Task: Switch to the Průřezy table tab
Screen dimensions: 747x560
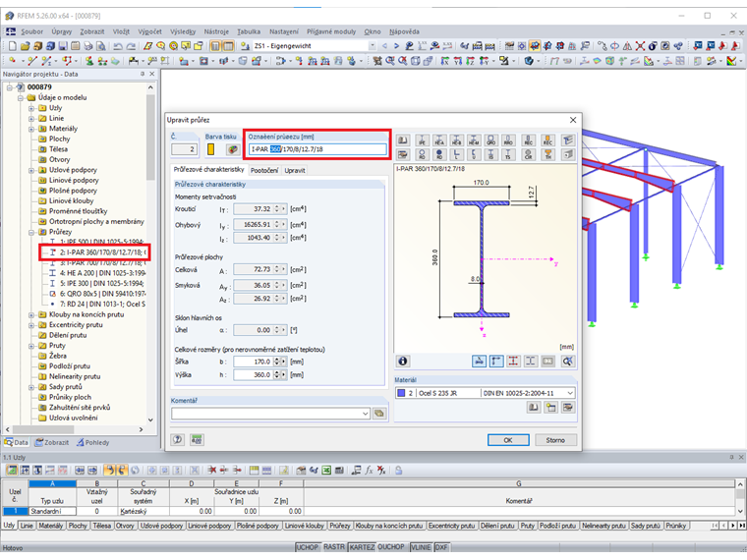Action: click(x=340, y=526)
